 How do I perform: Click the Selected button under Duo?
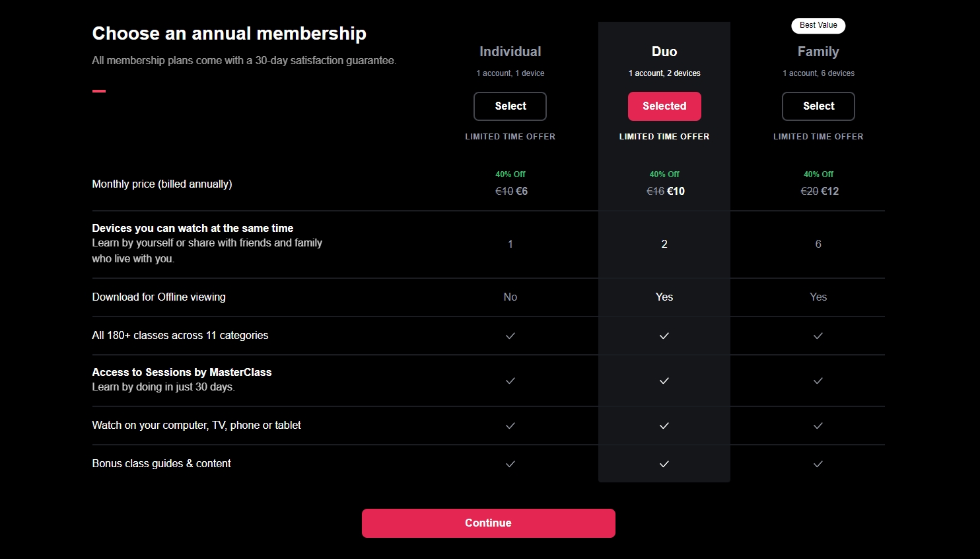click(x=664, y=106)
